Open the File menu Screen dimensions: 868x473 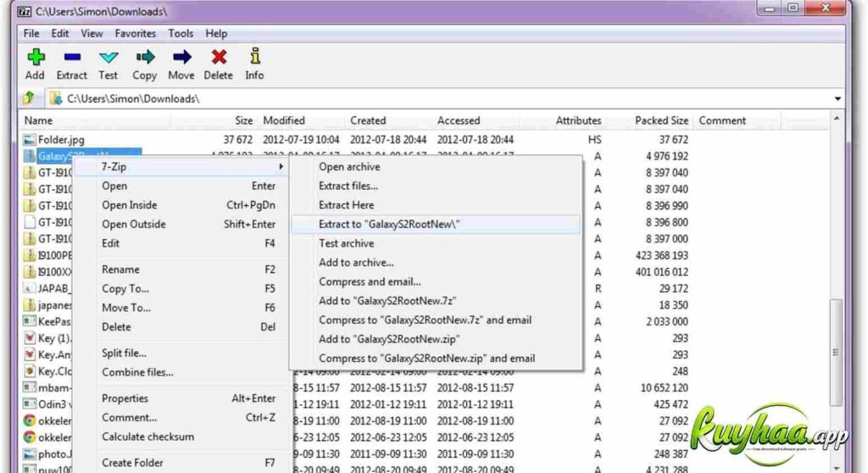pyautogui.click(x=31, y=34)
